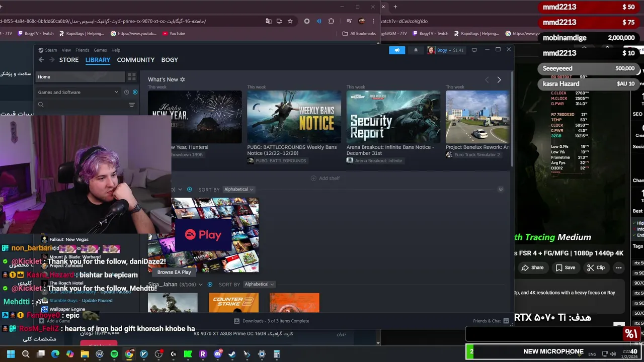The image size is (644, 362).
Task: Open Chrome extensions puzzle icon
Action: (331, 21)
